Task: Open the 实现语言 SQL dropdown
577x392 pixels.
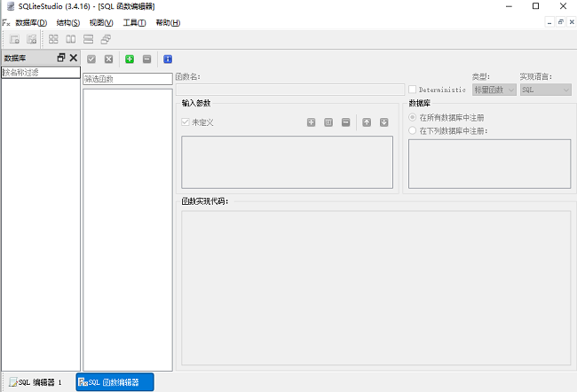Action: [545, 90]
